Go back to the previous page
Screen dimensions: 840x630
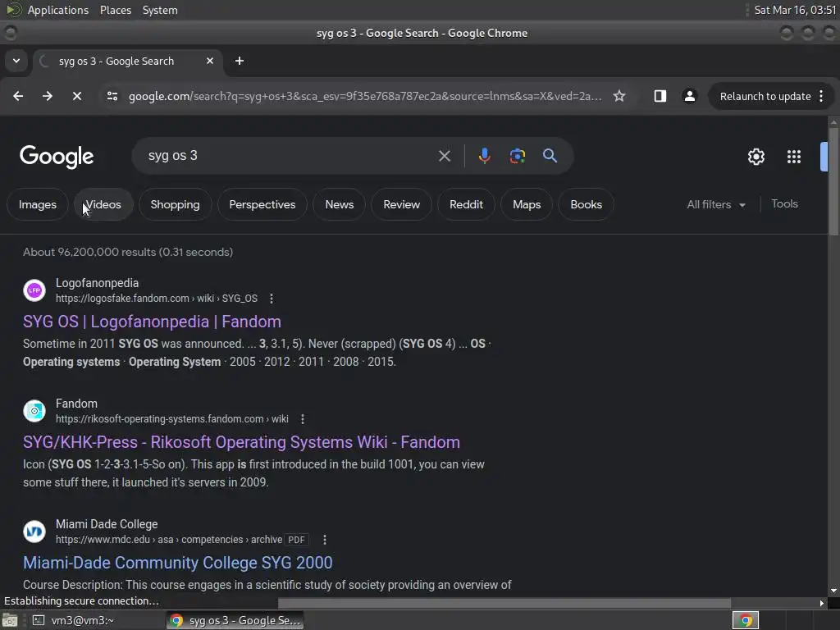point(18,96)
